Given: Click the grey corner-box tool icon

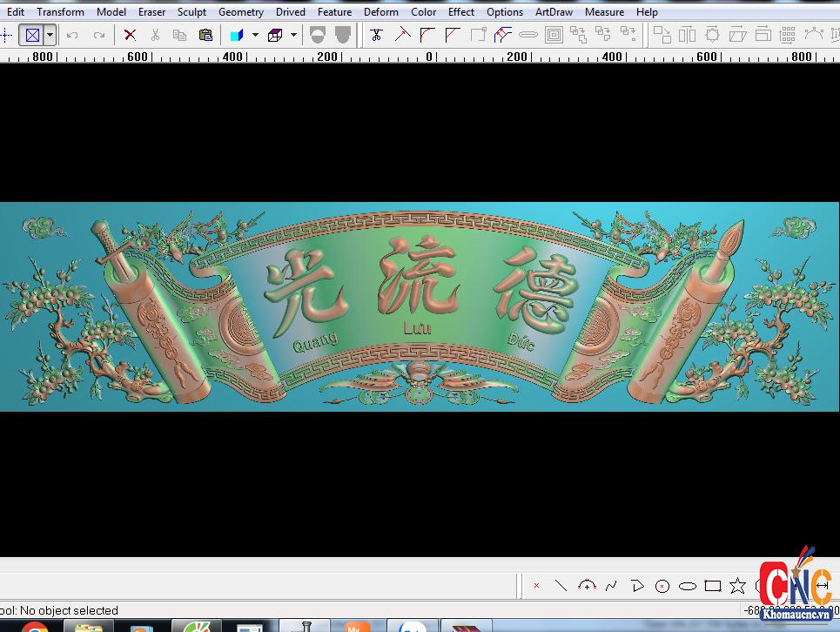Looking at the screenshot, I should [478, 36].
